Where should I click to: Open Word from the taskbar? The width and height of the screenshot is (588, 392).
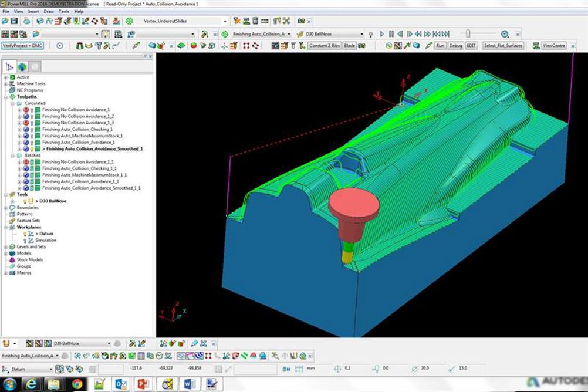coord(190,384)
